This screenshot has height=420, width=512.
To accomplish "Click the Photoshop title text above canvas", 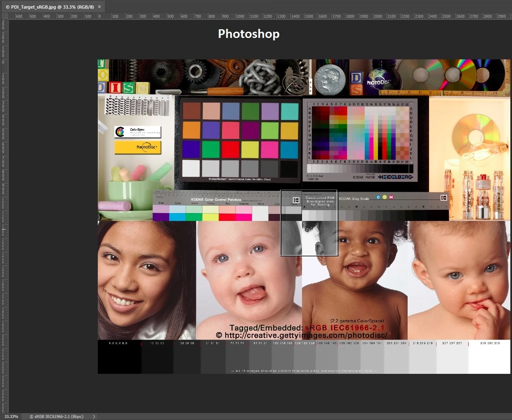I will (x=249, y=34).
